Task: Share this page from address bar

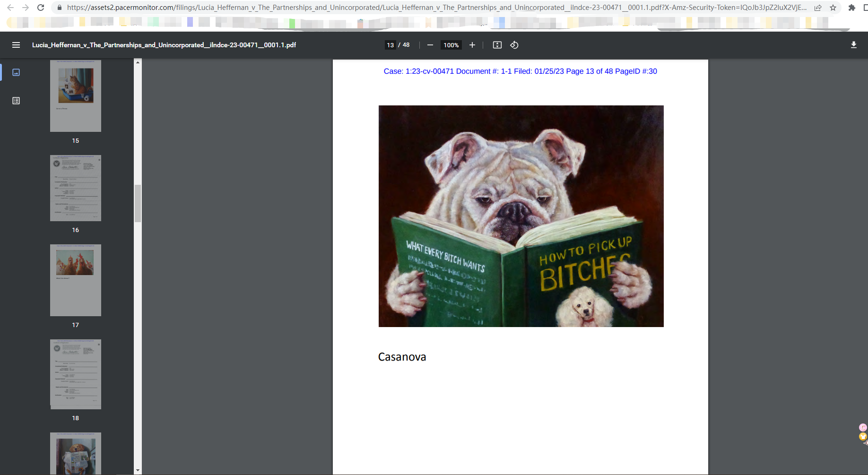Action: click(x=818, y=8)
